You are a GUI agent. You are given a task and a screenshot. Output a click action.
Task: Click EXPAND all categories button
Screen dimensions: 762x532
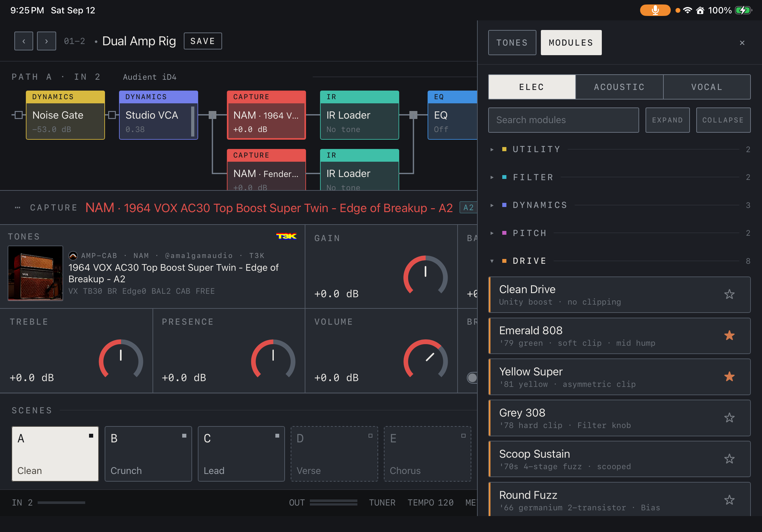pos(668,120)
